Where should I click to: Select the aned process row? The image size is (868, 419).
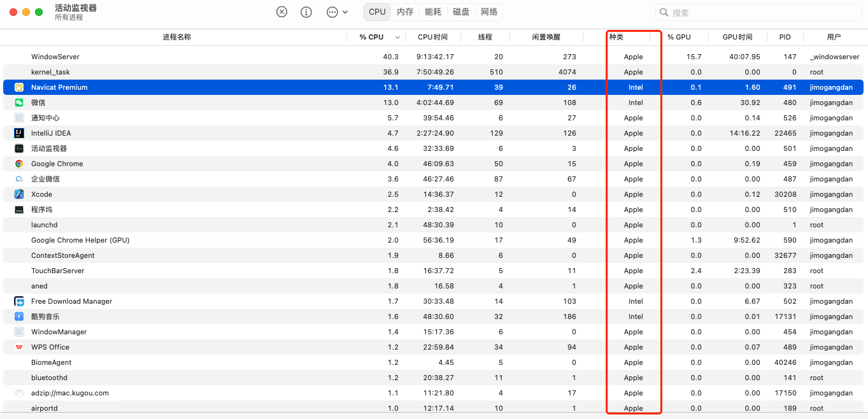[x=434, y=286]
